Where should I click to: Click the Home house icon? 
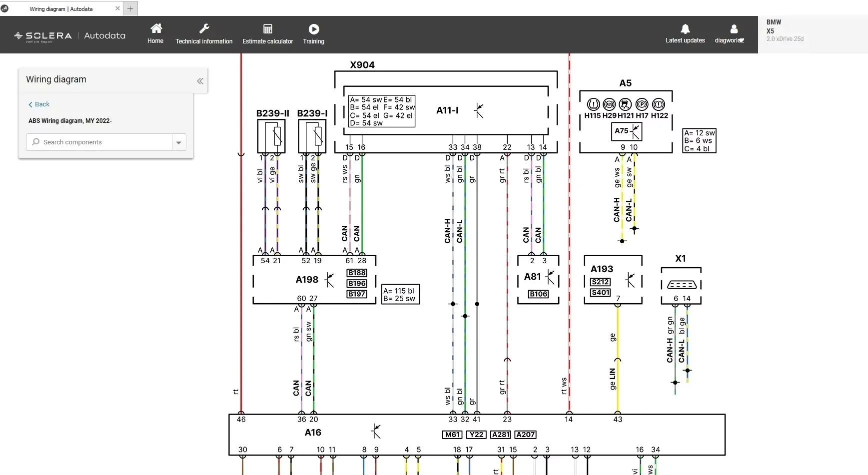[156, 28]
